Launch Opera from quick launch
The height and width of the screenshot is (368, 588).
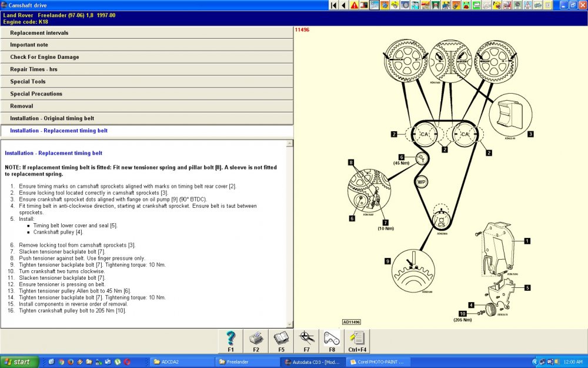127,362
